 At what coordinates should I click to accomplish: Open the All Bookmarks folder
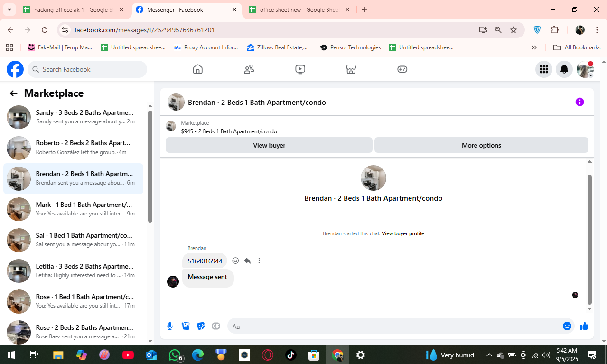(577, 47)
